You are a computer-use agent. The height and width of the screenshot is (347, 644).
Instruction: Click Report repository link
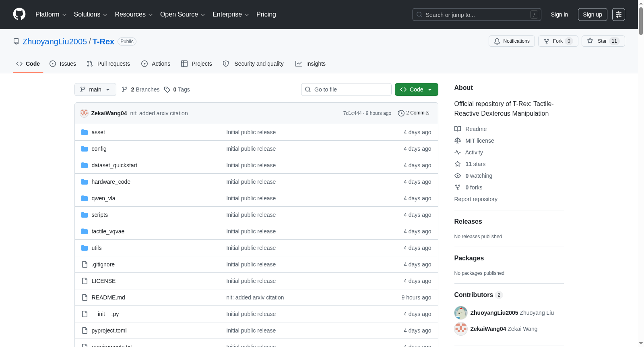[x=476, y=199]
